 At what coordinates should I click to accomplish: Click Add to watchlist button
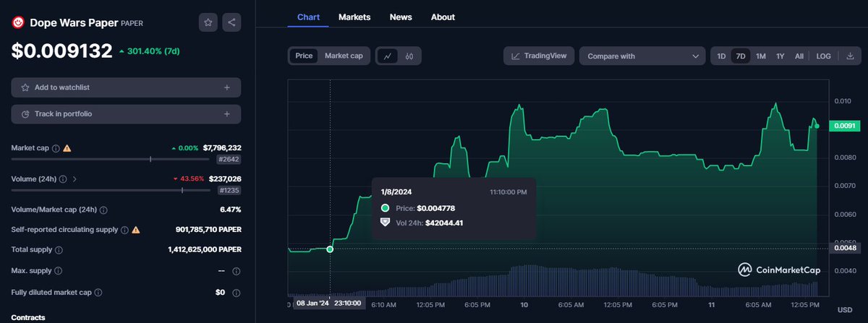(126, 87)
